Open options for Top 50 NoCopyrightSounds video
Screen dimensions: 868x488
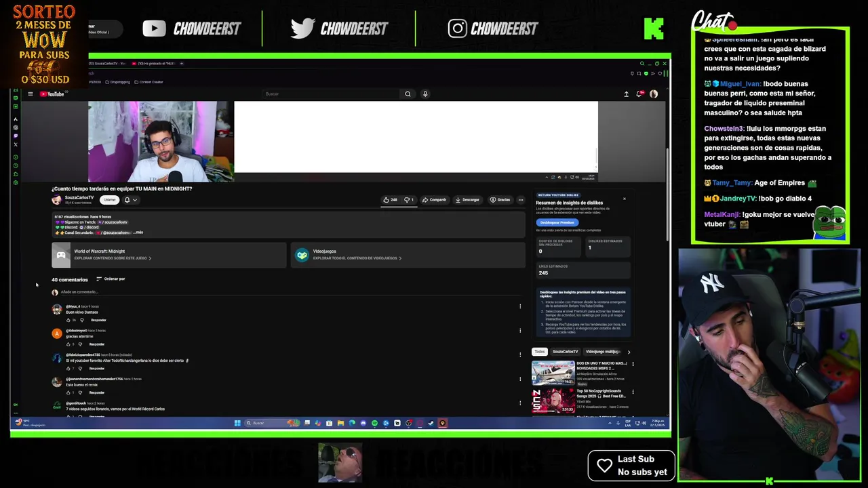point(633,392)
